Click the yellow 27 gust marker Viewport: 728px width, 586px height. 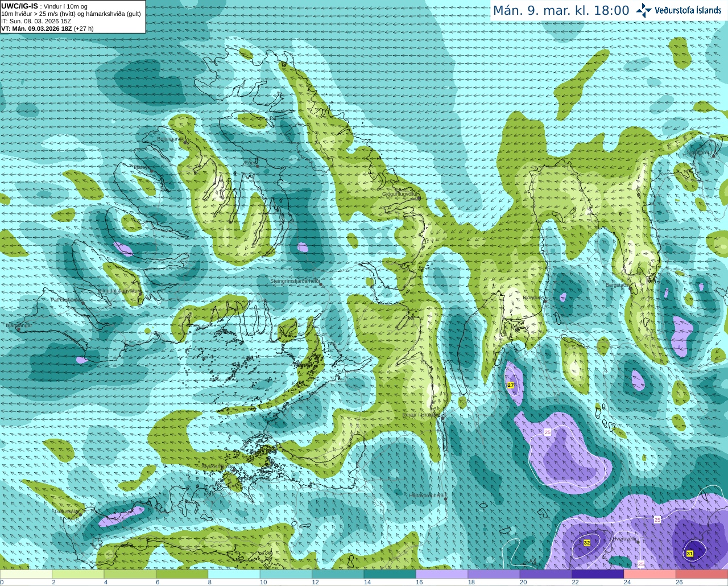pos(511,385)
